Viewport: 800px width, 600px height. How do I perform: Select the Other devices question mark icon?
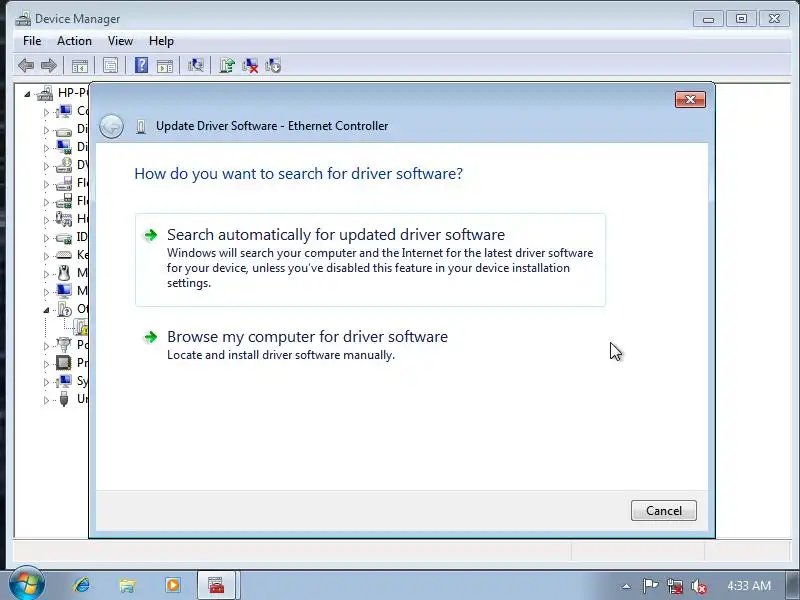click(x=64, y=309)
